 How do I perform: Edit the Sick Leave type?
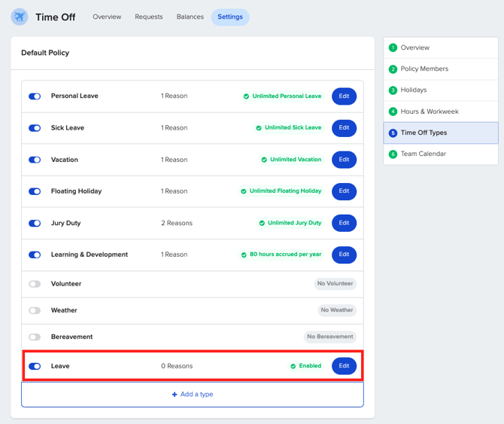[344, 128]
